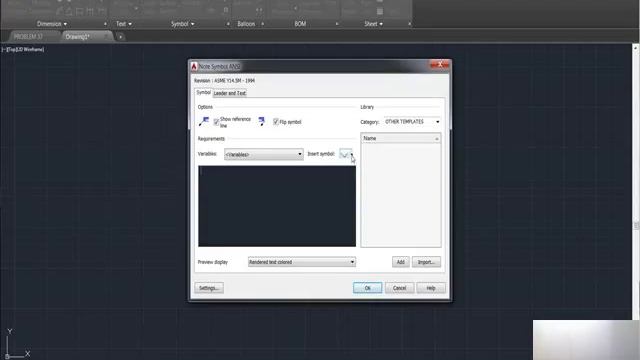The height and width of the screenshot is (360, 640).
Task: Toggle the Show reference line checkbox
Action: click(x=216, y=122)
